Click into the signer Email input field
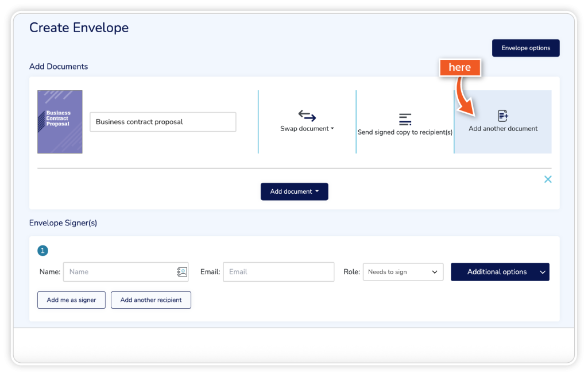 278,272
